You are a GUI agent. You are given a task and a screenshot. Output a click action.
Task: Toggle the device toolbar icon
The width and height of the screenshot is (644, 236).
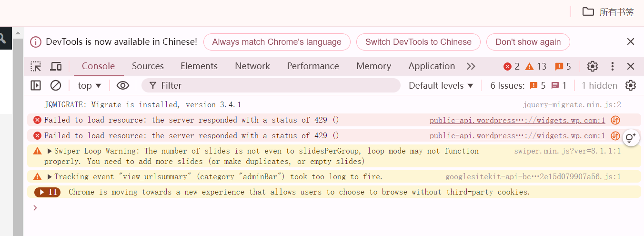point(56,66)
